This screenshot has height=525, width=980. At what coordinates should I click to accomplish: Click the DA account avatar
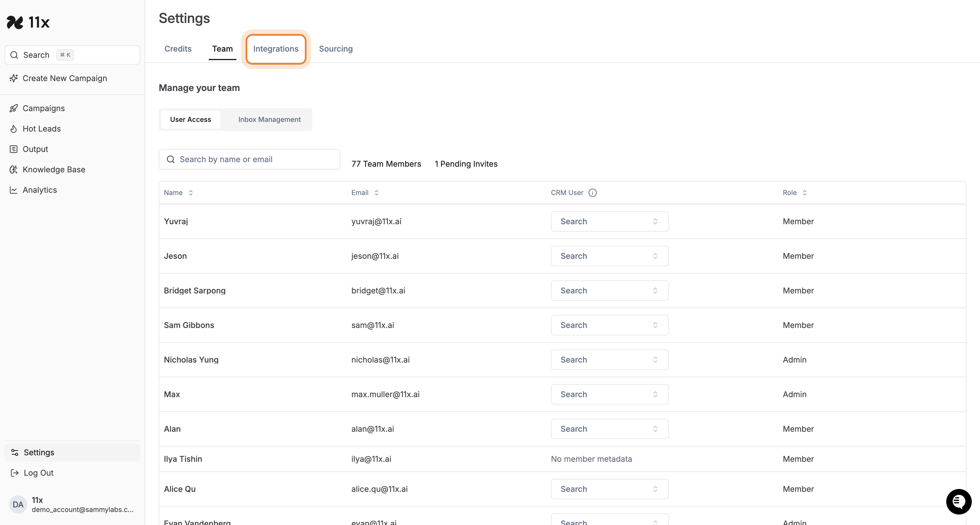coord(18,505)
